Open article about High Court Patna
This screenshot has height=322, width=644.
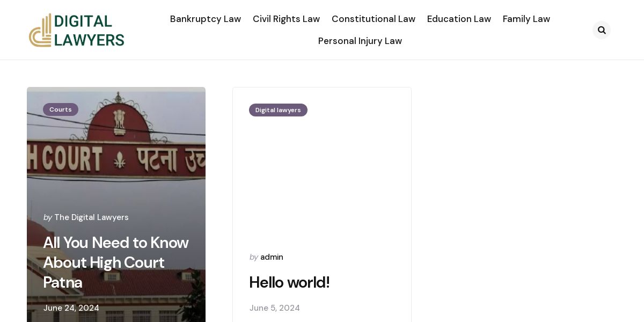coord(116,262)
